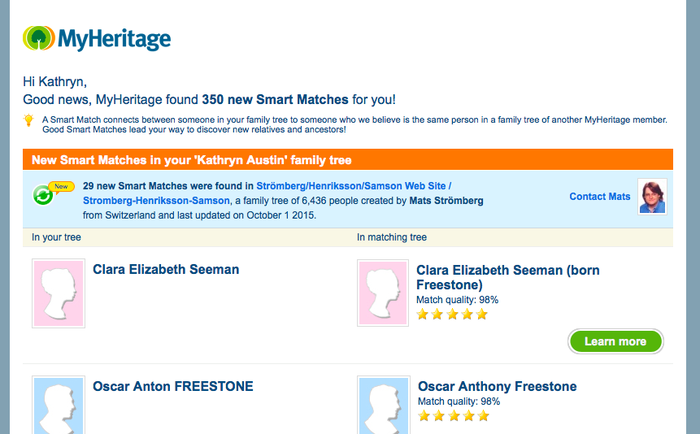
Task: Click the lightbulb tip icon
Action: [x=29, y=121]
